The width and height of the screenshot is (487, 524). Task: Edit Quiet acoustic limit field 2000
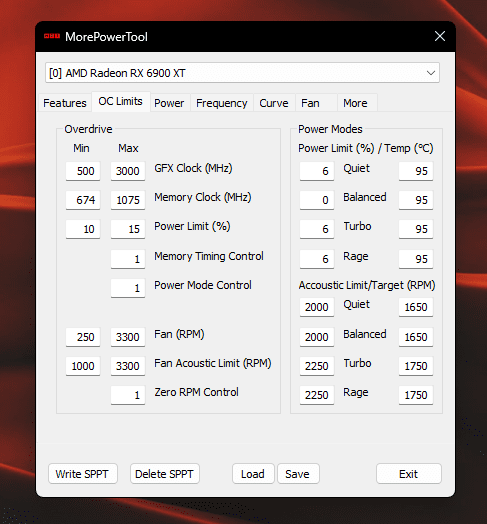tap(317, 307)
